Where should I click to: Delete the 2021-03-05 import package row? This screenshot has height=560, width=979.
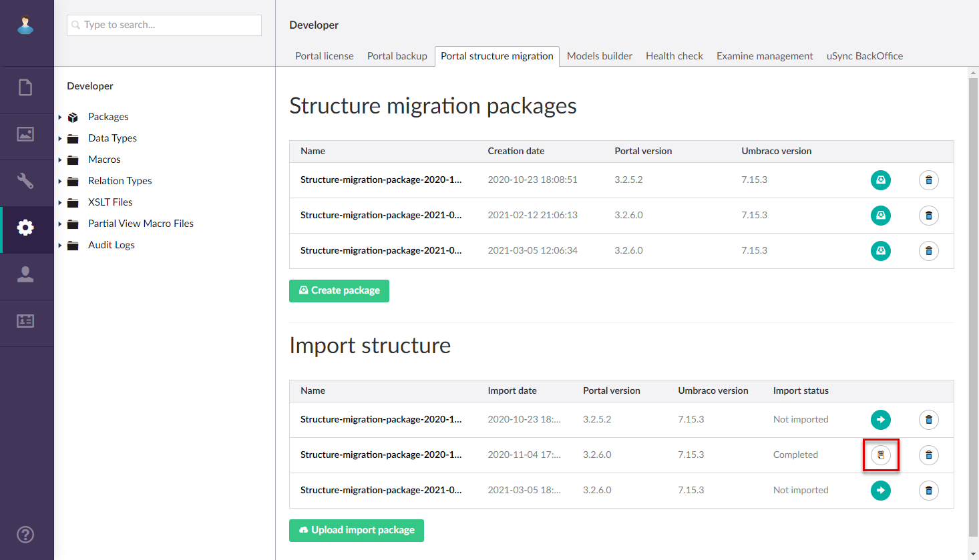pyautogui.click(x=928, y=491)
